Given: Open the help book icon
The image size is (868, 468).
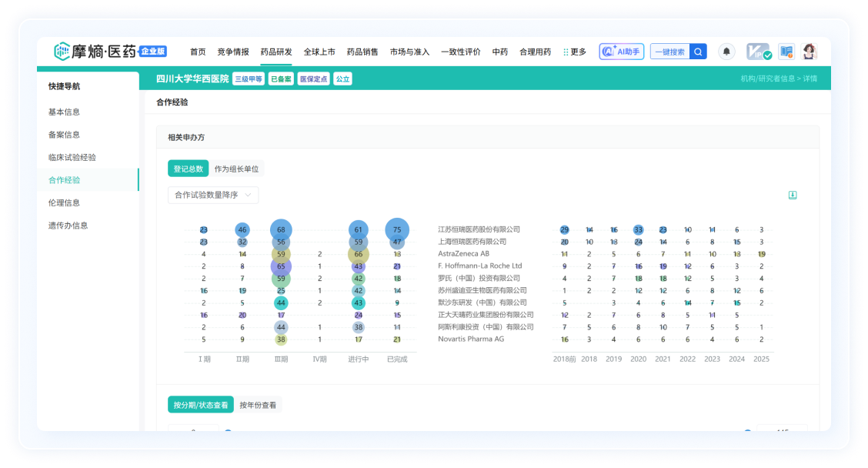Looking at the screenshot, I should pyautogui.click(x=786, y=52).
